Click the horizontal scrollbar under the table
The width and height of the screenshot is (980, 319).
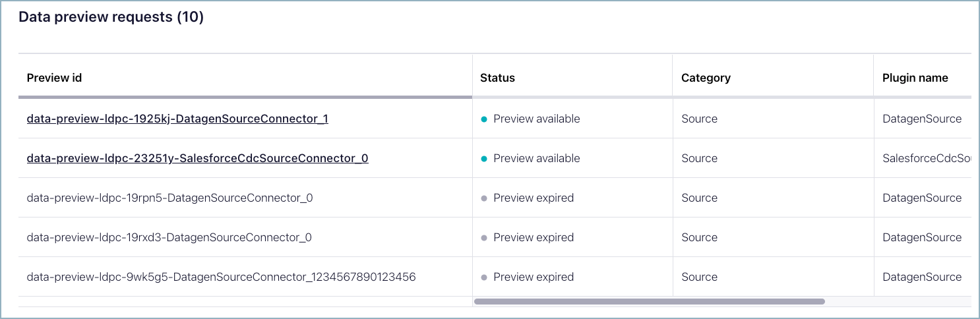[649, 302]
